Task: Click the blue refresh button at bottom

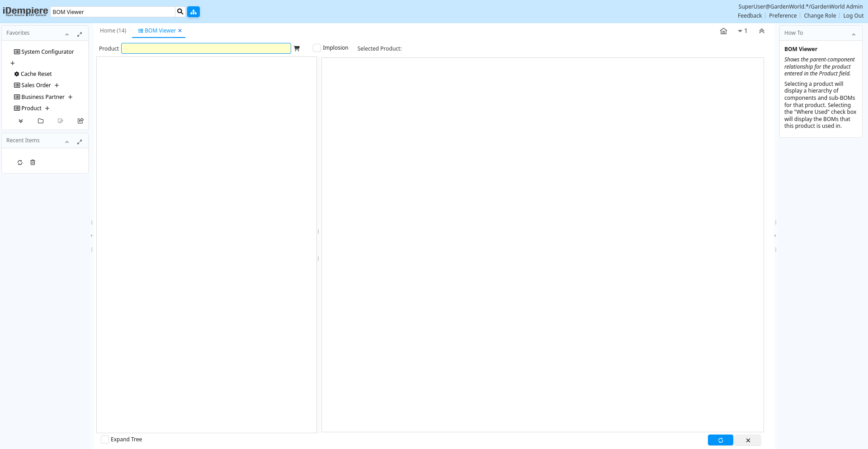Action: [x=720, y=440]
